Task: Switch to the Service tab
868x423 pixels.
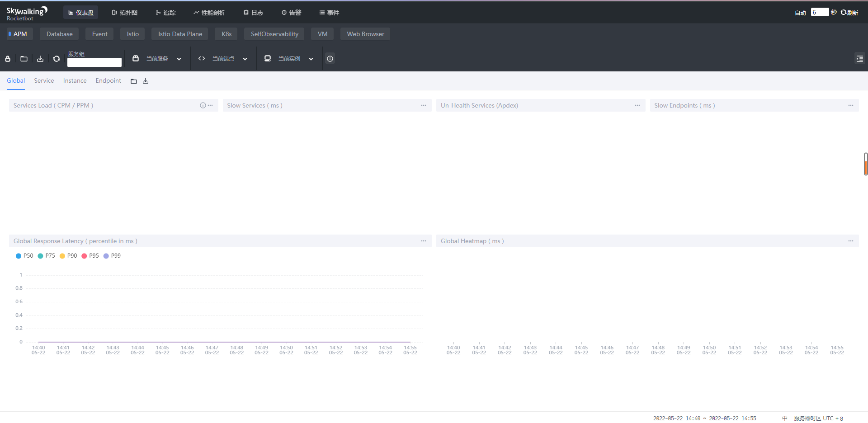Action: click(x=44, y=80)
